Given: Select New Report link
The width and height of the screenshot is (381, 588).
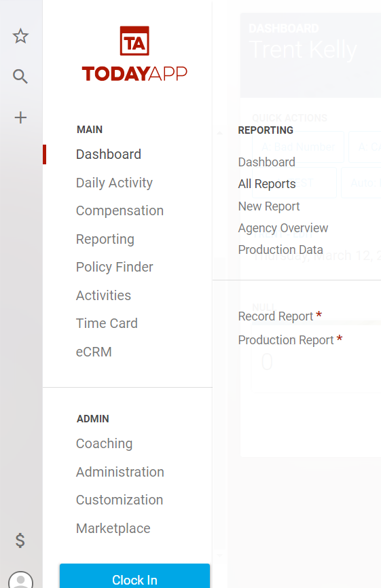Looking at the screenshot, I should pyautogui.click(x=269, y=206).
